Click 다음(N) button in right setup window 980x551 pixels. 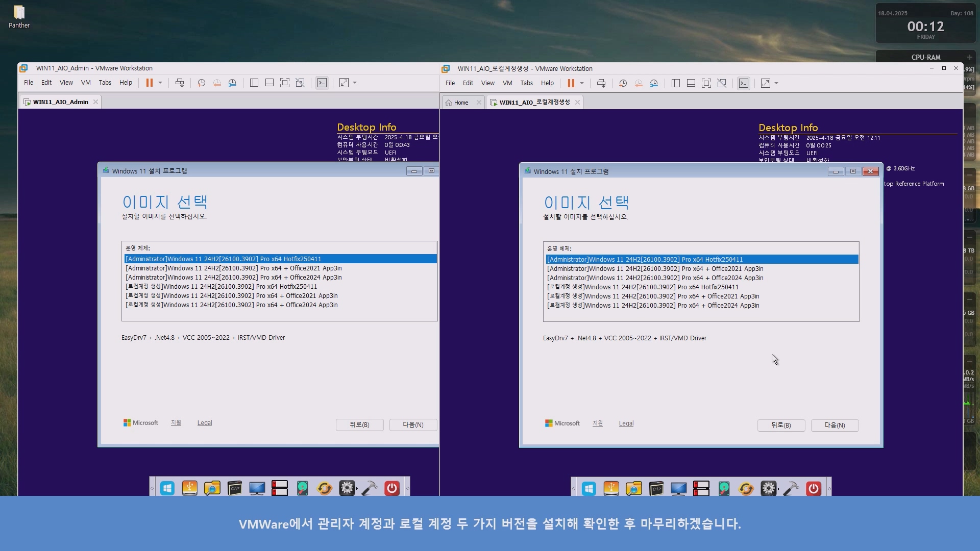[834, 425]
